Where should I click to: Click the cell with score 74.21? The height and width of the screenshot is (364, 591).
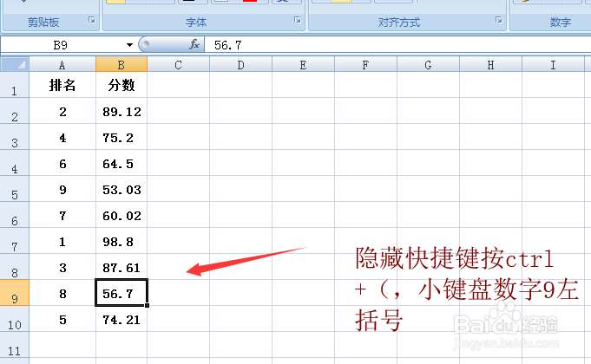pos(121,319)
